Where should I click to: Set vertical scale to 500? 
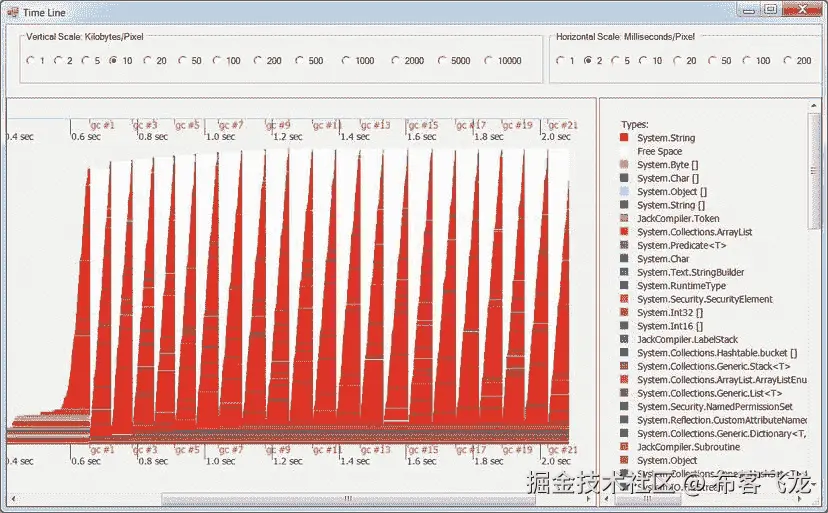(x=299, y=60)
